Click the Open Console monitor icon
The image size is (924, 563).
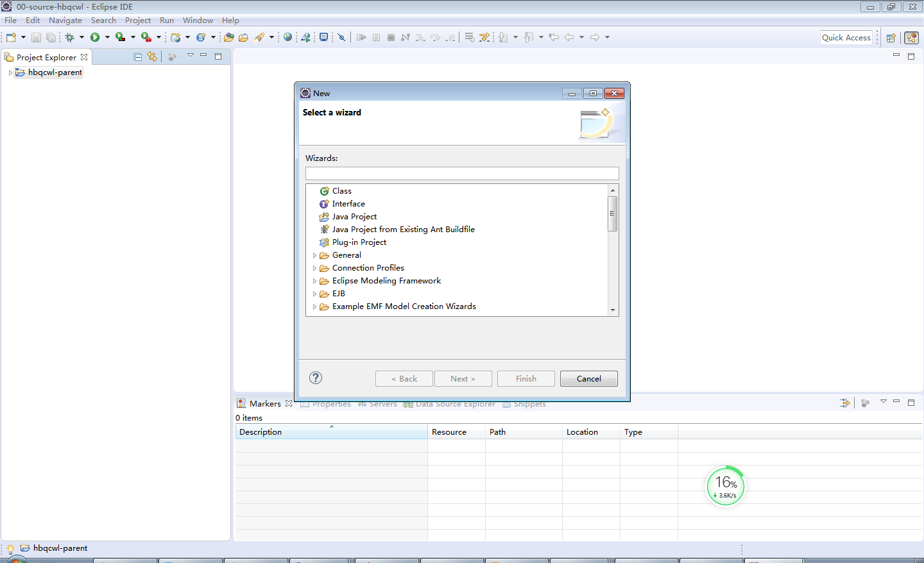pyautogui.click(x=324, y=37)
